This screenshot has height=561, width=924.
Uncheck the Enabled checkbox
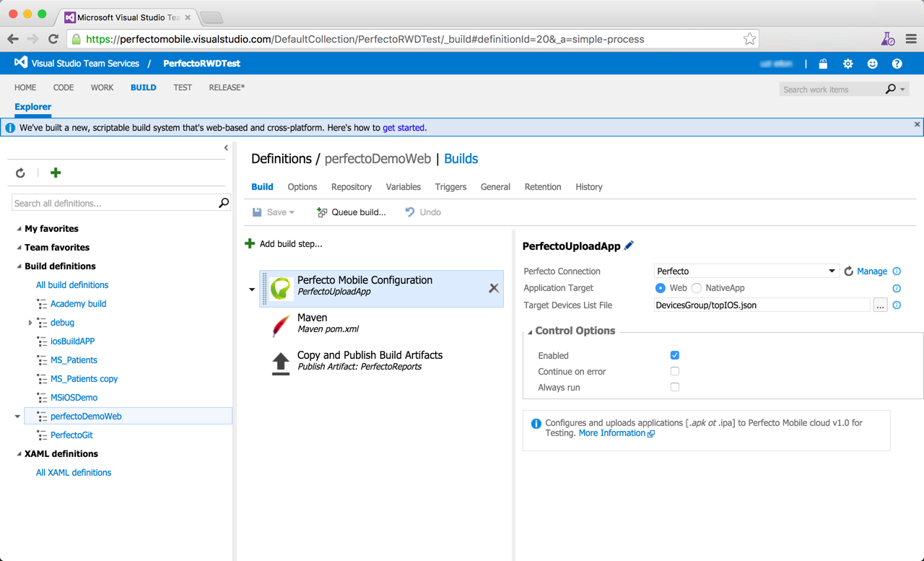tap(675, 355)
